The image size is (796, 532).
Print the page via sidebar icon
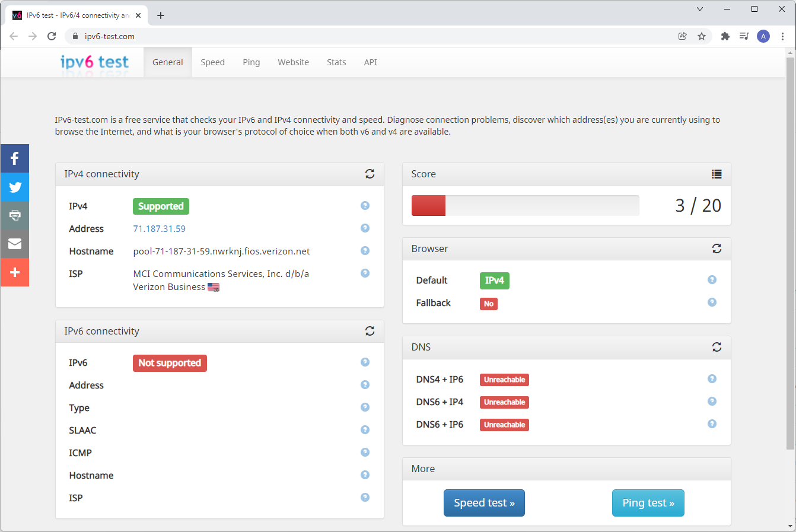(x=14, y=215)
